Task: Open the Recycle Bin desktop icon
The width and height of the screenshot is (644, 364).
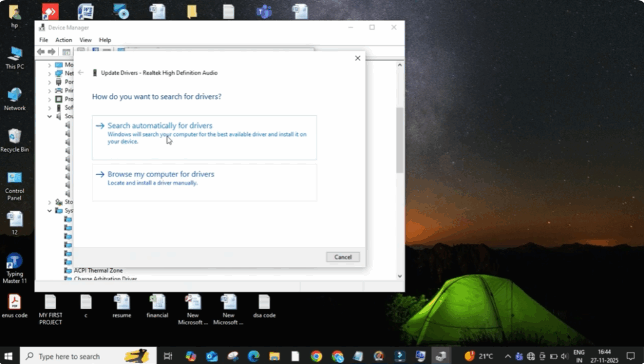Action: tap(14, 139)
